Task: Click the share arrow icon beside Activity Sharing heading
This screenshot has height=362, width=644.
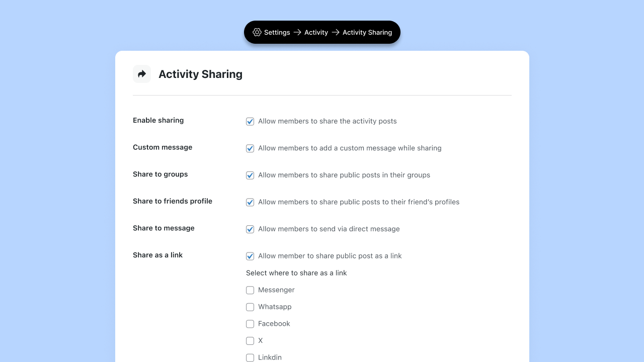Action: 141,73
